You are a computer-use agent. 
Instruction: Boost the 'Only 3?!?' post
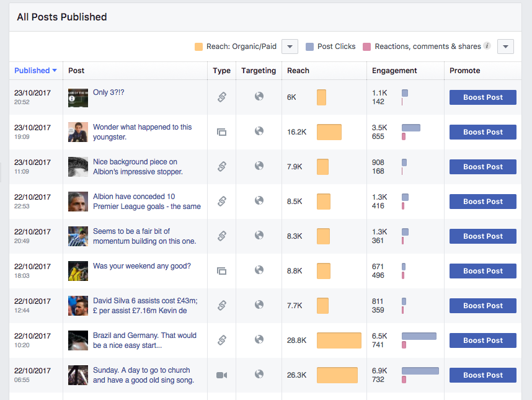point(483,97)
